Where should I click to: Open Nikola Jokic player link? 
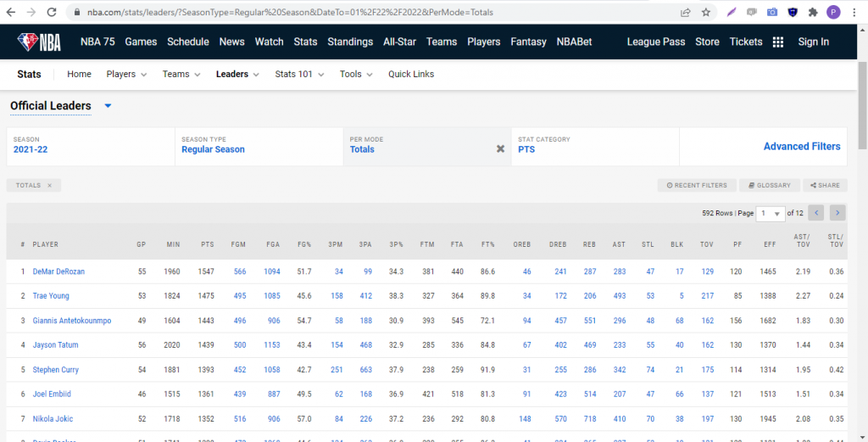(53, 419)
